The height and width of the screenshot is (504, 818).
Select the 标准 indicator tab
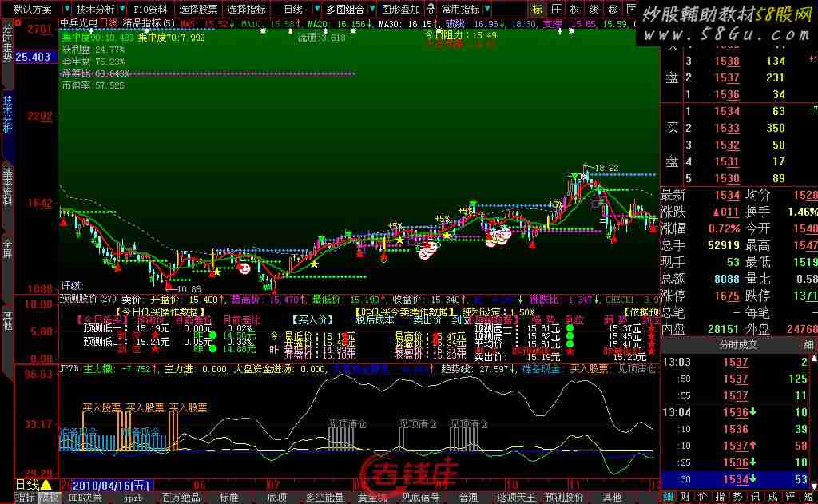point(229,498)
